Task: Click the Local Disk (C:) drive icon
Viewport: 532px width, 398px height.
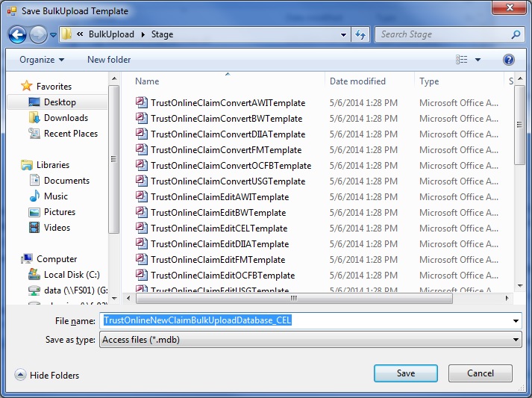Action: click(x=34, y=275)
